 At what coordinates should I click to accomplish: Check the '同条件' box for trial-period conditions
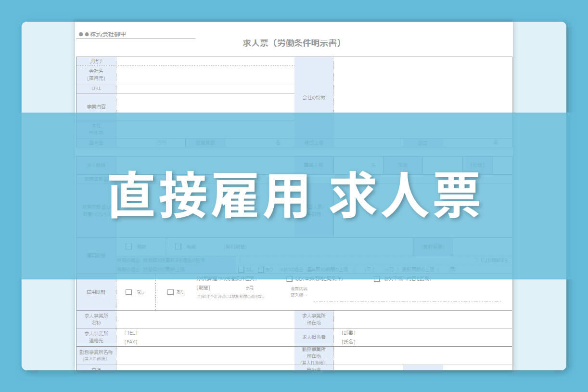(289, 279)
